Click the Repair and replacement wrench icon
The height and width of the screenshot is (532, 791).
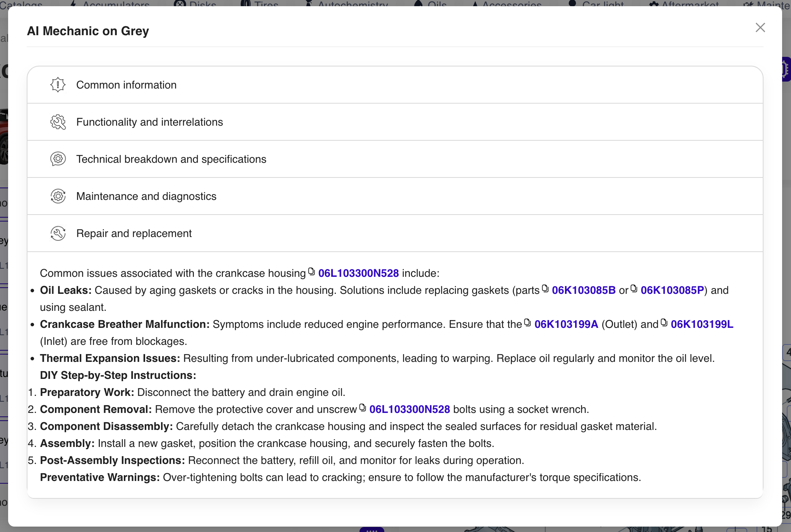coord(58,233)
